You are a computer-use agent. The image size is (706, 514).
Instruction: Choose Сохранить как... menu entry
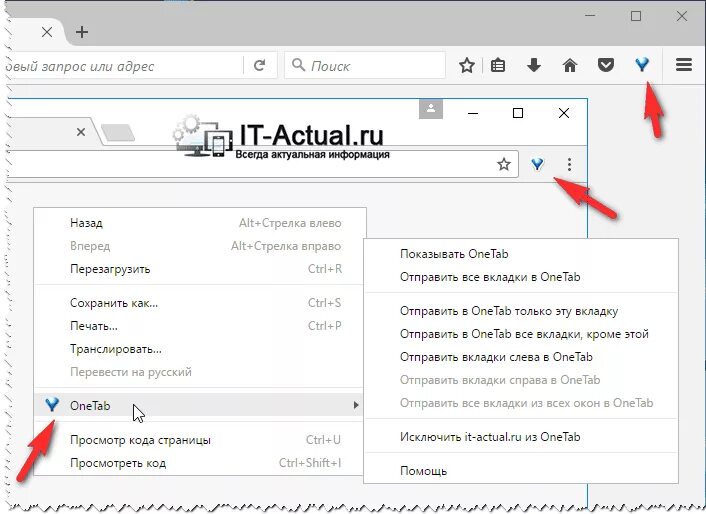pyautogui.click(x=200, y=303)
